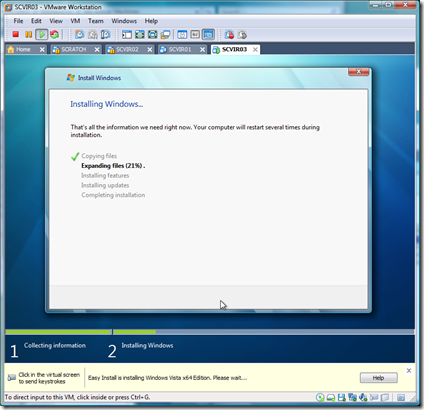Switch to the SCRATCH tab
This screenshot has width=424, height=410.
coord(73,49)
